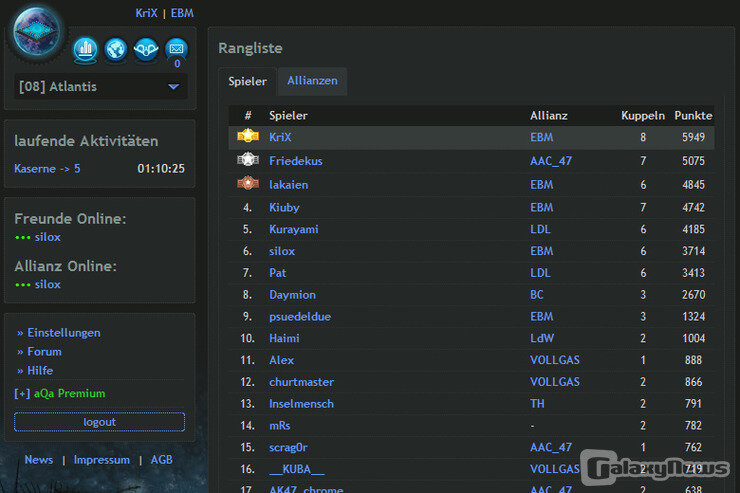Select the Spieler ranking tab

[247, 81]
